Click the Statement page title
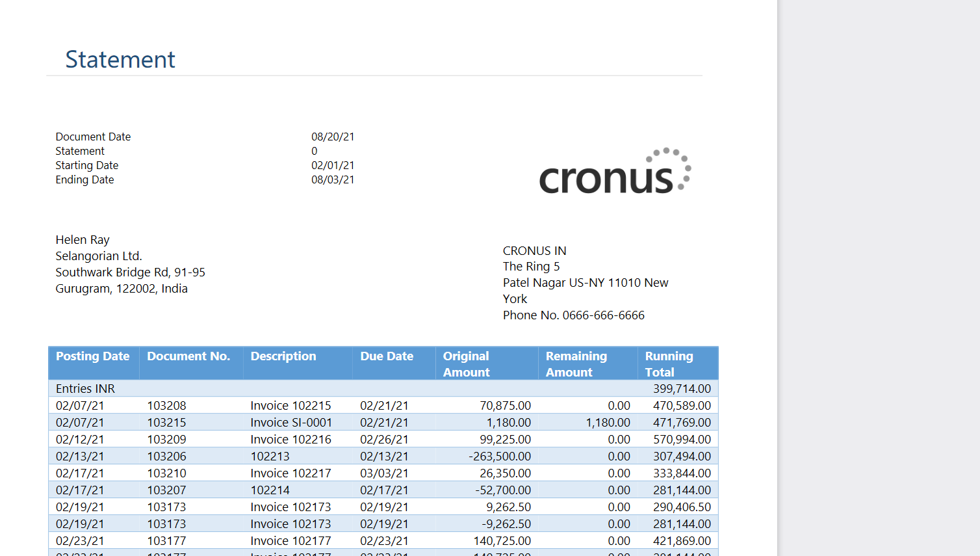 (120, 59)
